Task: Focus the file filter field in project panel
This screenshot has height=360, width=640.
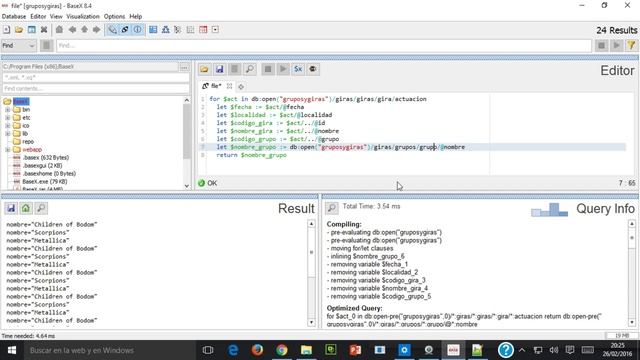Action: [96, 78]
